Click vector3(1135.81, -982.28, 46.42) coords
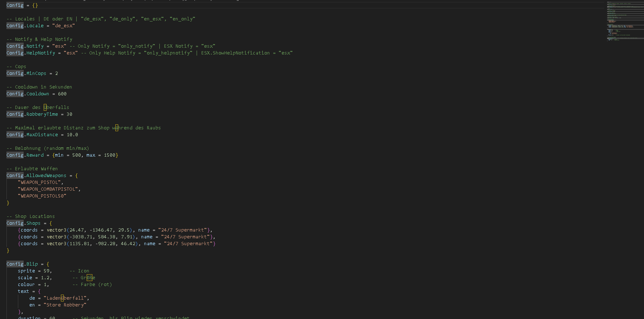 (x=94, y=244)
